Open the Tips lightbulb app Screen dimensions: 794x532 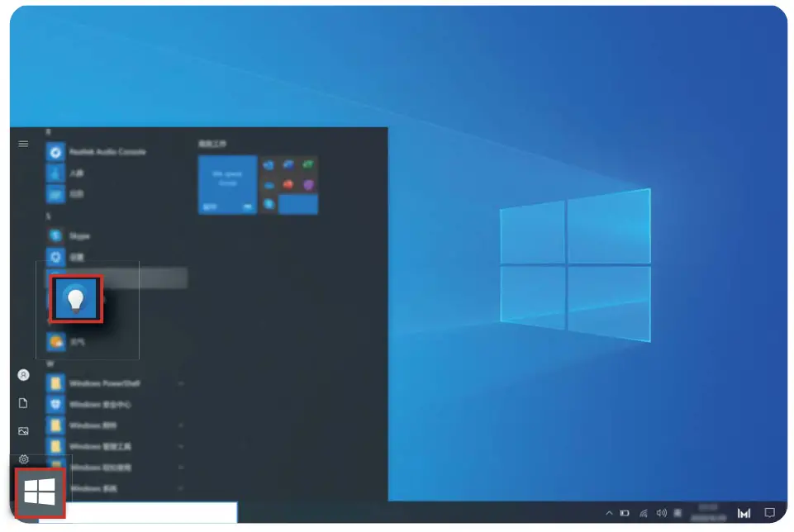click(76, 299)
